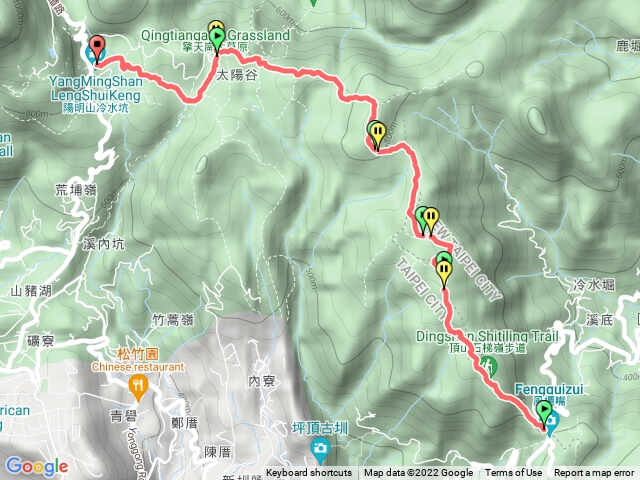Select the yellow pause marker near TAIPEI CITY label
Viewport: 640px width, 480px height.
(444, 273)
